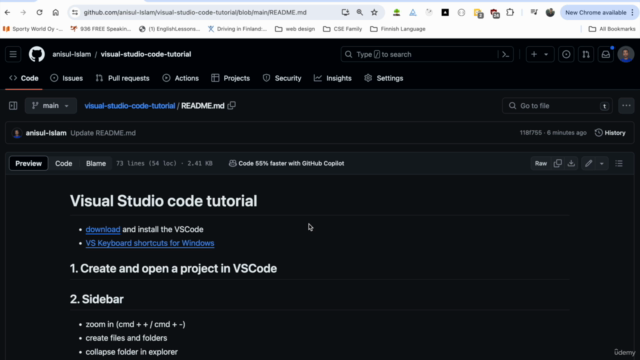This screenshot has width=640, height=360.
Task: Open browser home page
Action: tap(56, 13)
